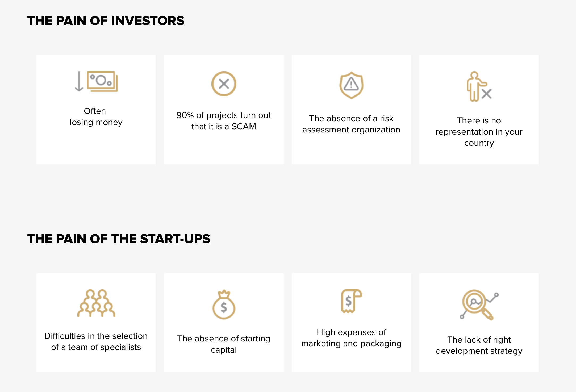
Task: Click 'THE PAIN OF INVESTORS' heading
Action: pyautogui.click(x=106, y=21)
